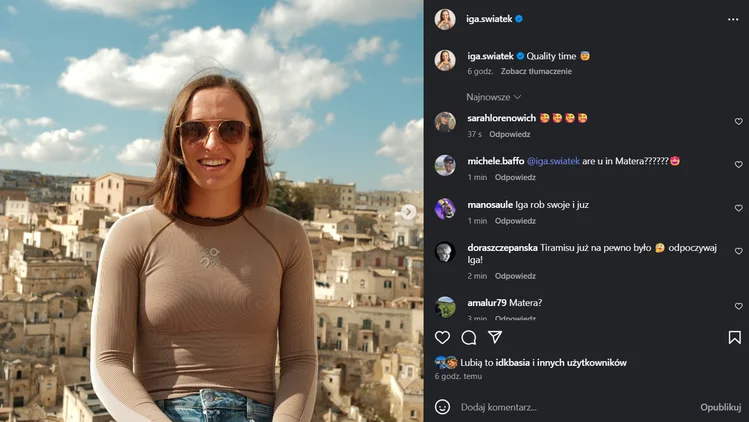Like sarahlorenowich's comment

coord(739,122)
